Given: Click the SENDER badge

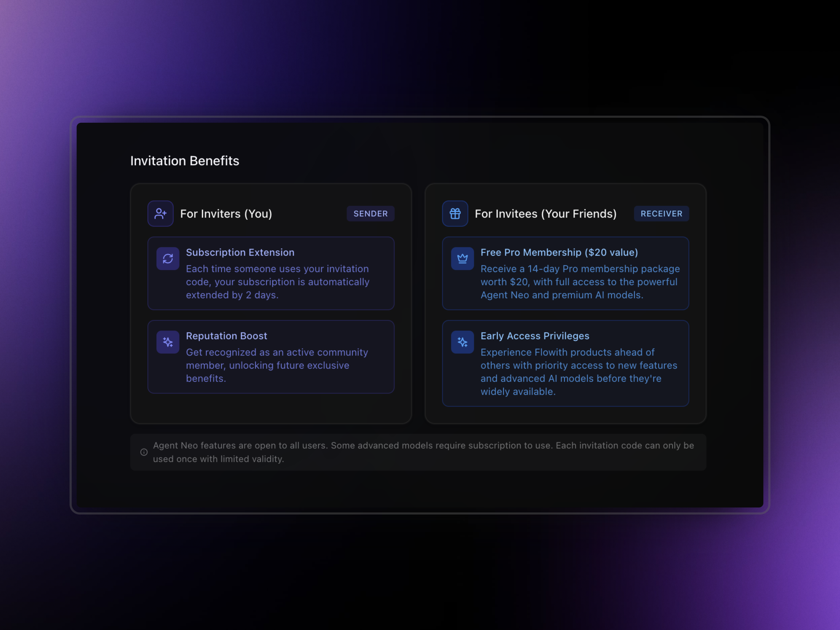Looking at the screenshot, I should 370,213.
